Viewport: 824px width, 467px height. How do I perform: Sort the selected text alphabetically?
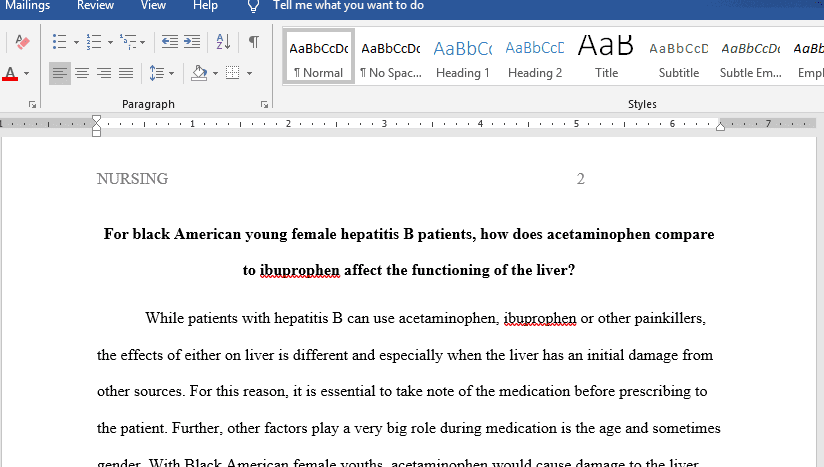pyautogui.click(x=223, y=42)
